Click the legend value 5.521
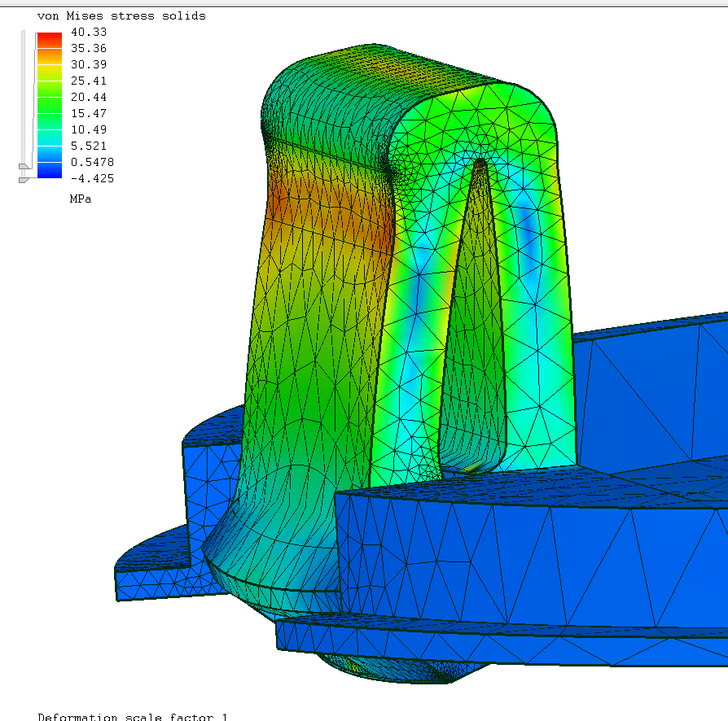The height and width of the screenshot is (721, 728). pyautogui.click(x=89, y=146)
